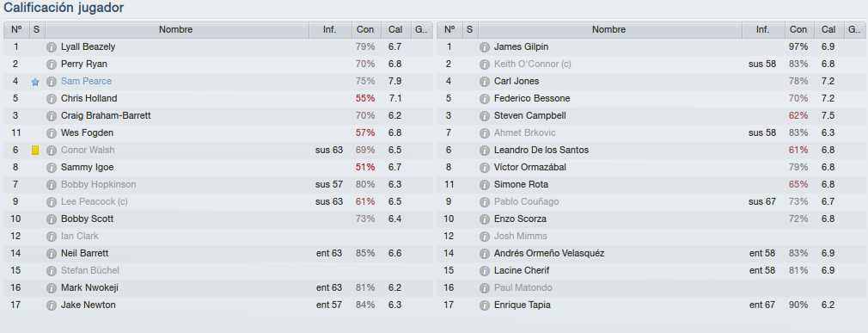Image resolution: width=868 pixels, height=333 pixels.
Task: Select Pablo Couñago player name
Action: (527, 201)
